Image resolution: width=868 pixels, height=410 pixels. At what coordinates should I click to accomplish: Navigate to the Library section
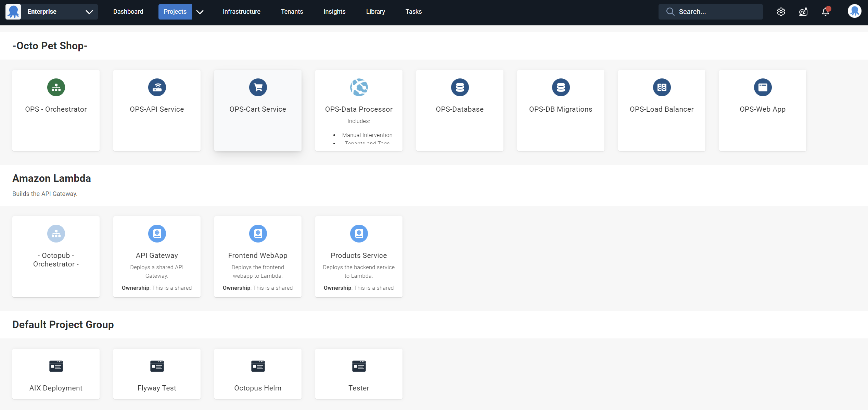[375, 11]
